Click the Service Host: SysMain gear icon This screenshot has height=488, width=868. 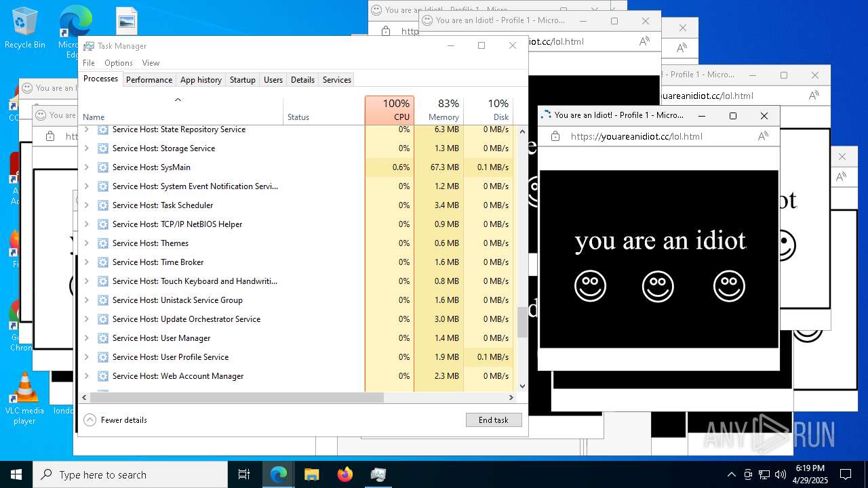103,167
